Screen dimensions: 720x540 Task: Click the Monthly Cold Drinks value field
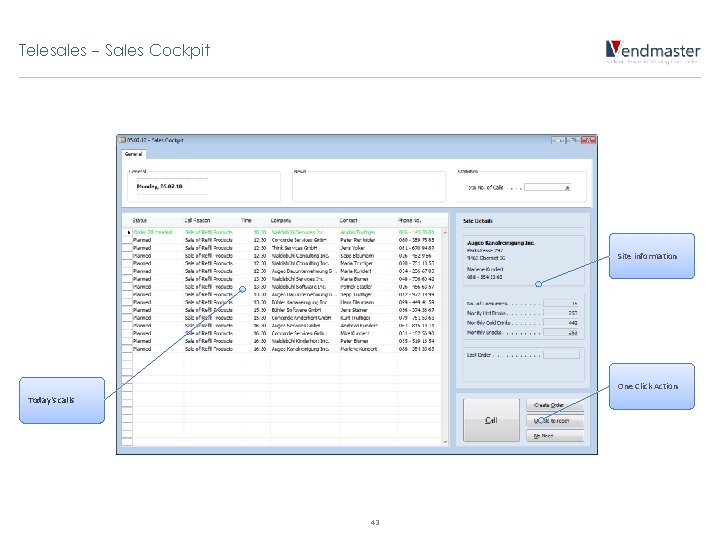(x=561, y=323)
